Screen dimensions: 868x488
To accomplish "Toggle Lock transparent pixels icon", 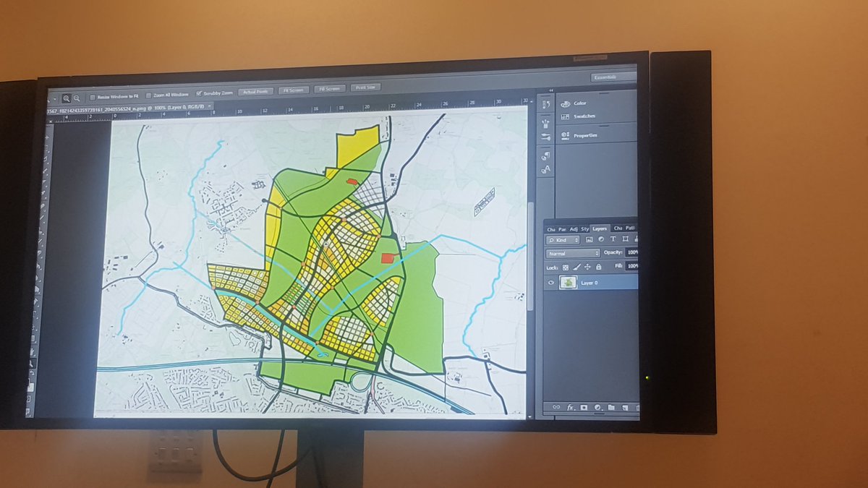I will pyautogui.click(x=566, y=267).
